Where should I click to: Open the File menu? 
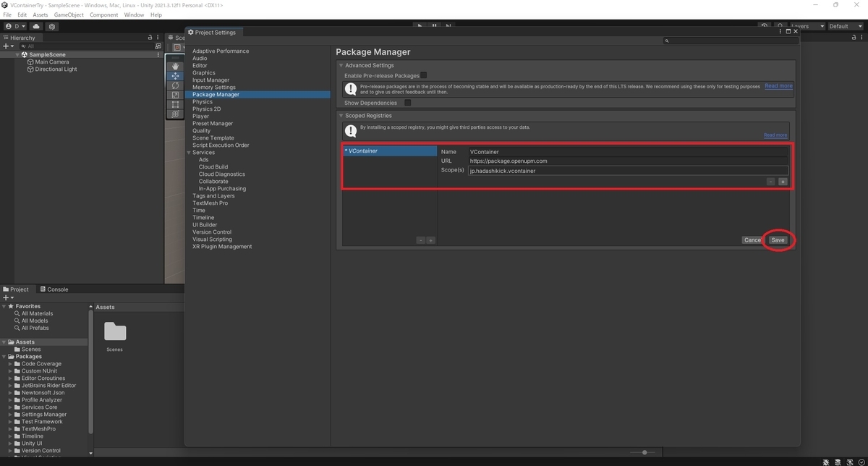(7, 14)
